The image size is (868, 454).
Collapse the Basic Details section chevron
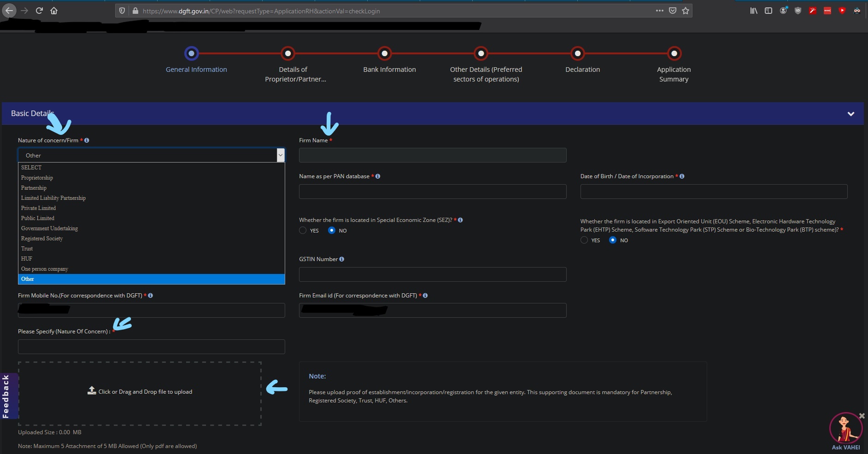(x=850, y=114)
